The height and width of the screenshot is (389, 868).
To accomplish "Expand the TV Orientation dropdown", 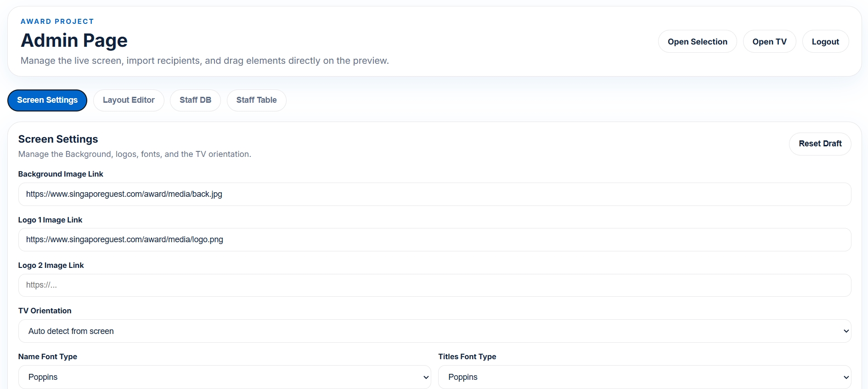I will [434, 331].
